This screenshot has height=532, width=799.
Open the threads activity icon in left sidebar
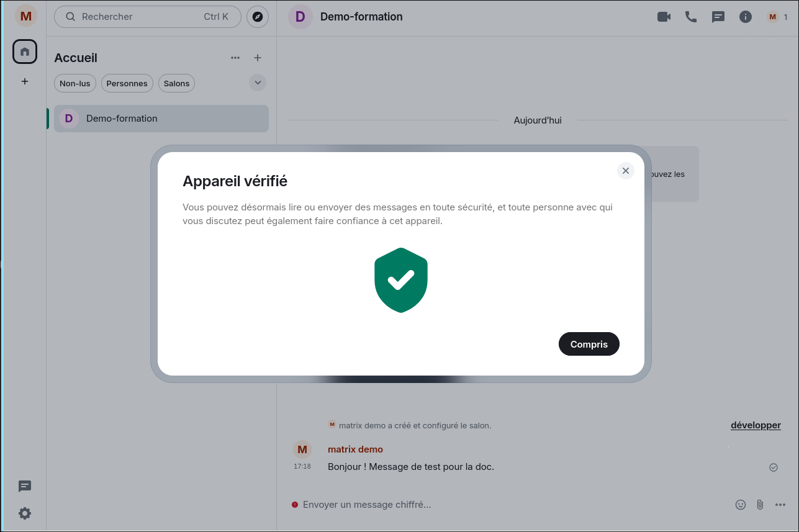(25, 486)
